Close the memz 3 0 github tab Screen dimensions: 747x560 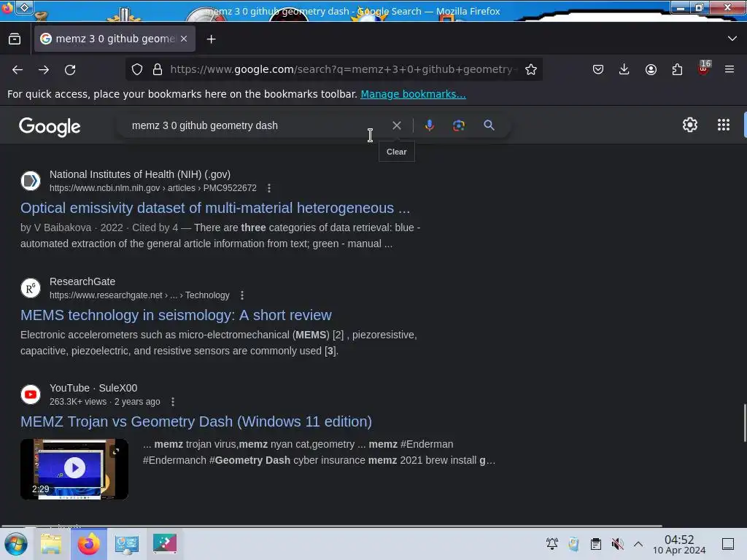[184, 39]
